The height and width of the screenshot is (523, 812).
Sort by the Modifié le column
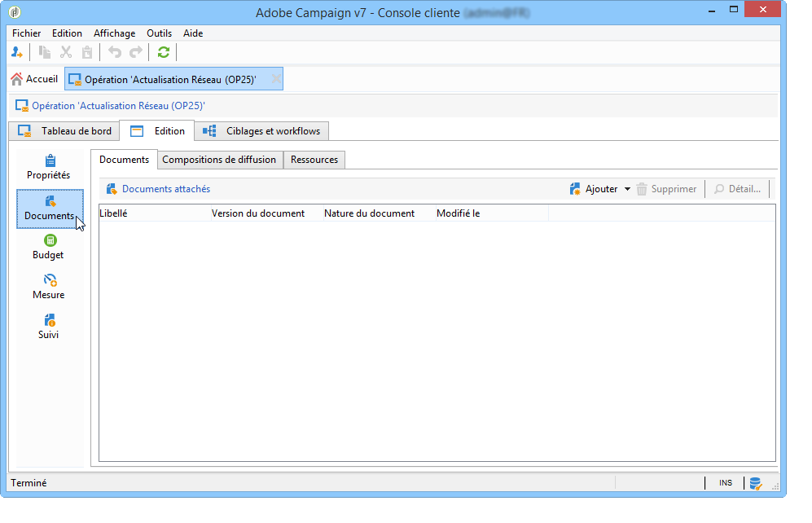(x=492, y=213)
